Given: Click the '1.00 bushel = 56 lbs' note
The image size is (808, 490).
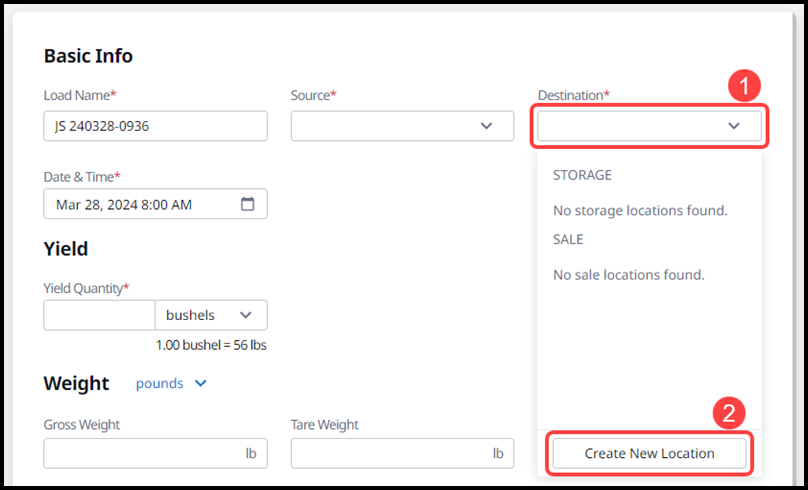Looking at the screenshot, I should point(211,345).
